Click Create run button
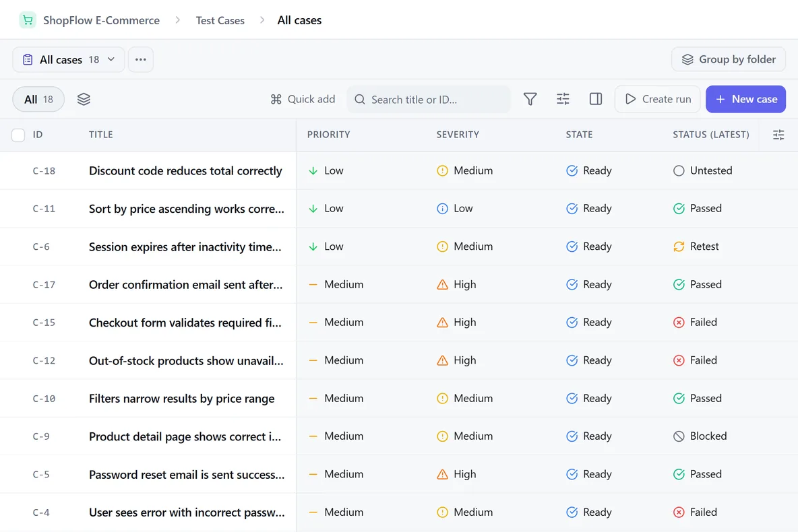Image resolution: width=798 pixels, height=532 pixels. click(658, 99)
